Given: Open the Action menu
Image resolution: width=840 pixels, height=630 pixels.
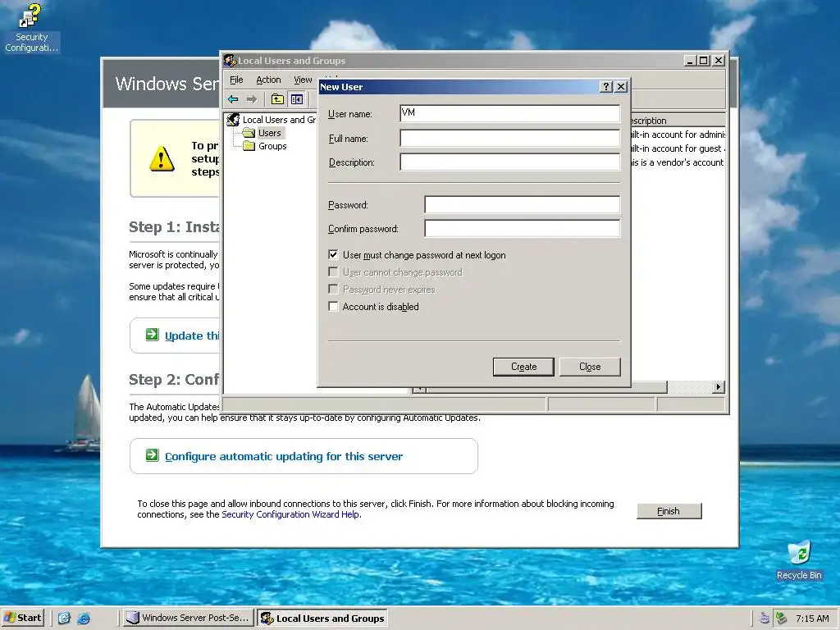Looking at the screenshot, I should tap(268, 80).
